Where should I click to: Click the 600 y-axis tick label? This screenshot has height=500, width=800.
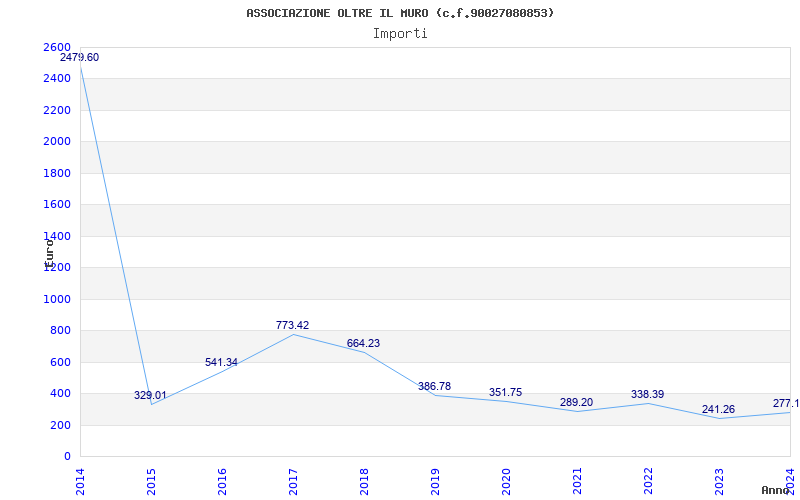61,362
